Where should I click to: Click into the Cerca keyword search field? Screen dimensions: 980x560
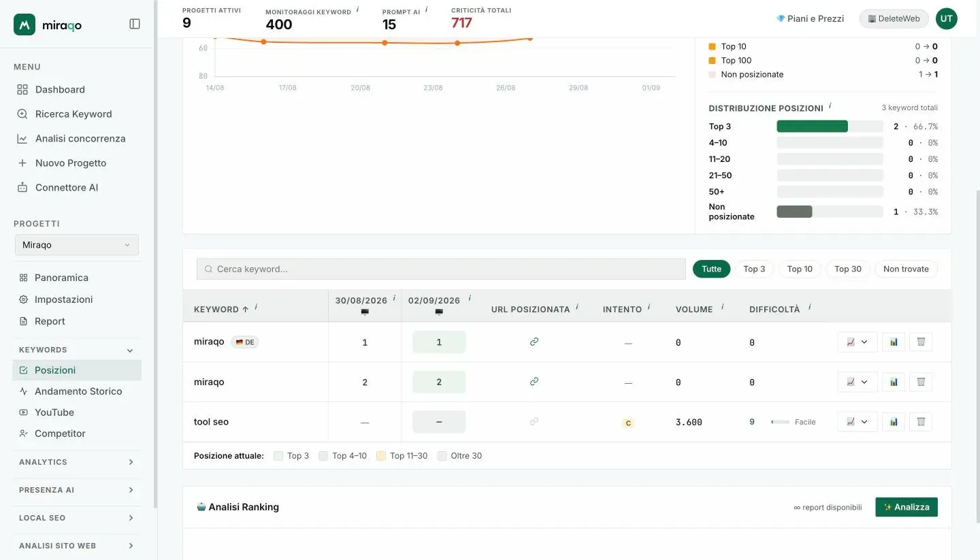point(441,269)
